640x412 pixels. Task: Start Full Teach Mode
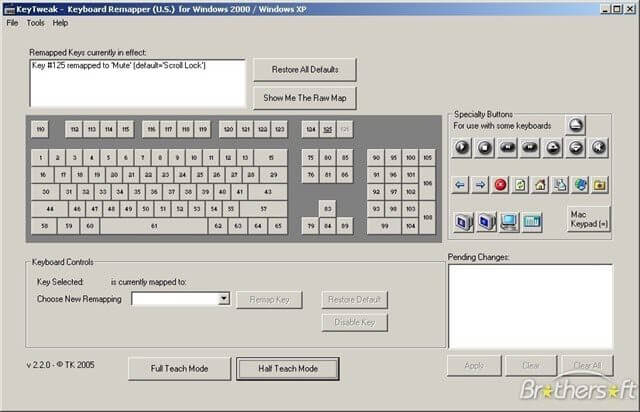(180, 368)
